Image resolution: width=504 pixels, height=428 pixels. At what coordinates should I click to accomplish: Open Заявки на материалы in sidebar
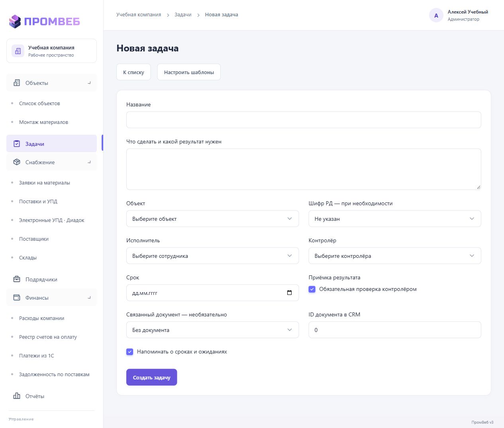click(x=44, y=183)
